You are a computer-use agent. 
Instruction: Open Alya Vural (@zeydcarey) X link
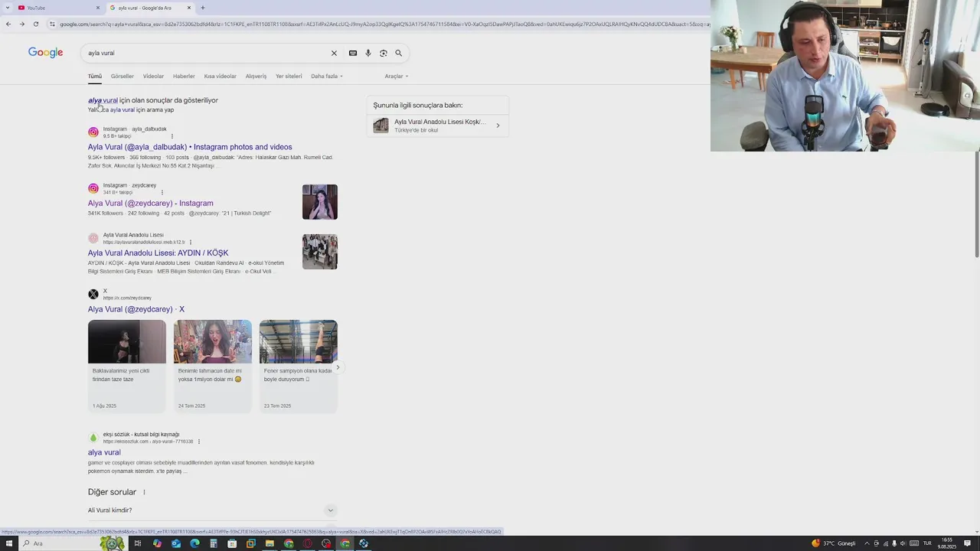(136, 309)
